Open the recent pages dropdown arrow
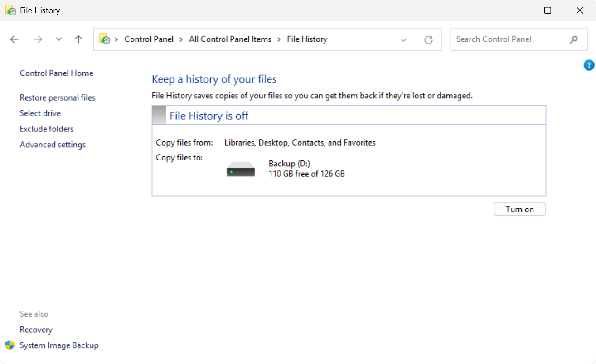Image resolution: width=596 pixels, height=364 pixels. [58, 39]
